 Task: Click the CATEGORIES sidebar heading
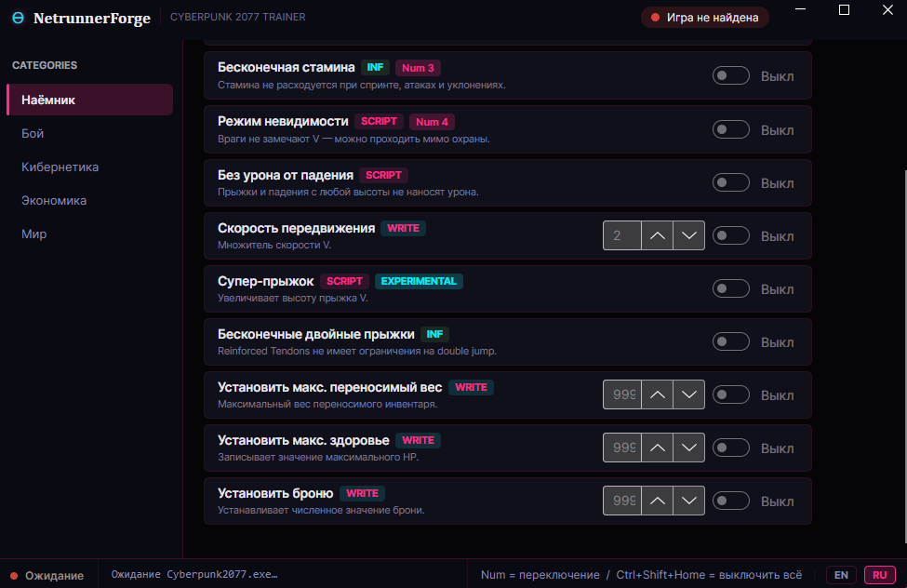pos(45,65)
